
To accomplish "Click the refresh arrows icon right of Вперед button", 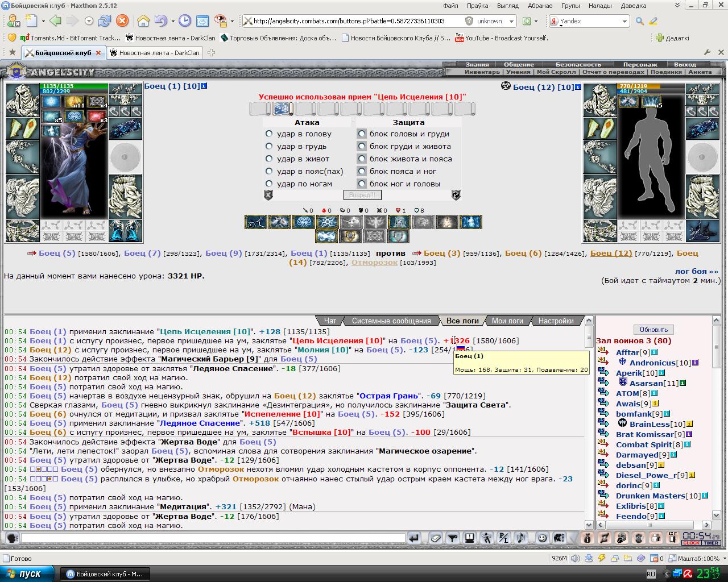I will 456,195.
